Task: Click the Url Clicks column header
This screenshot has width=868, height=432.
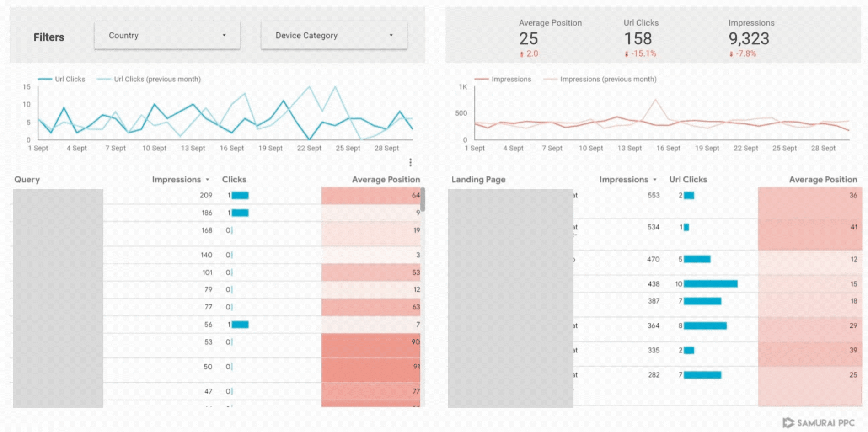Action: pyautogui.click(x=688, y=180)
